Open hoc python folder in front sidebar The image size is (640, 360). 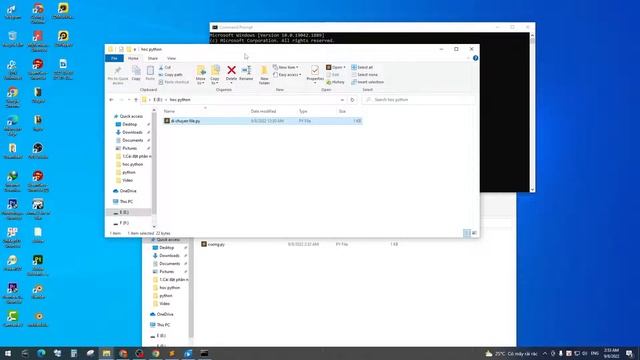point(129,164)
